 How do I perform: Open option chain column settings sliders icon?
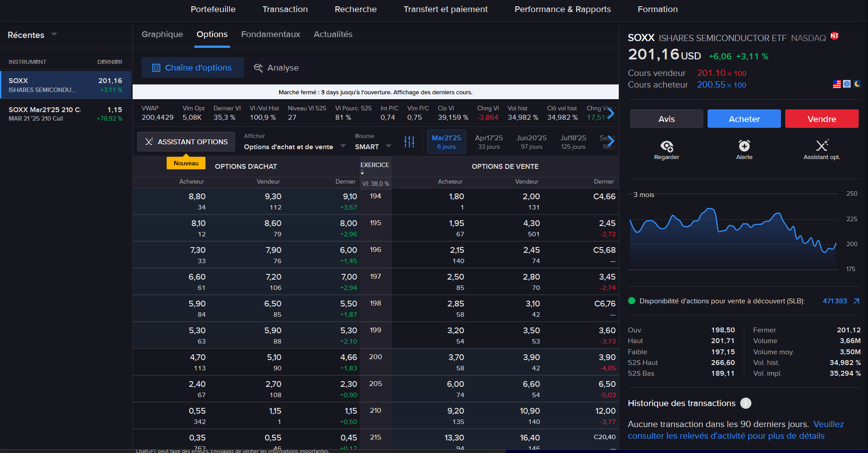[x=409, y=142]
